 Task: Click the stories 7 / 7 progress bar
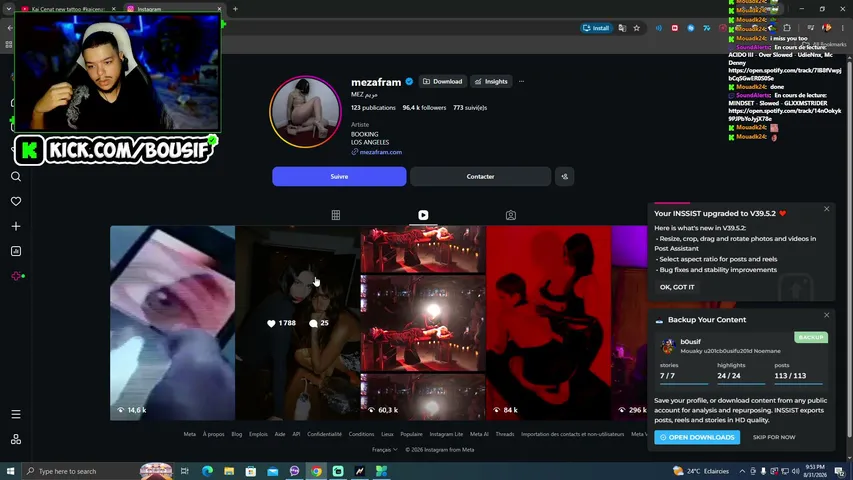pos(684,384)
